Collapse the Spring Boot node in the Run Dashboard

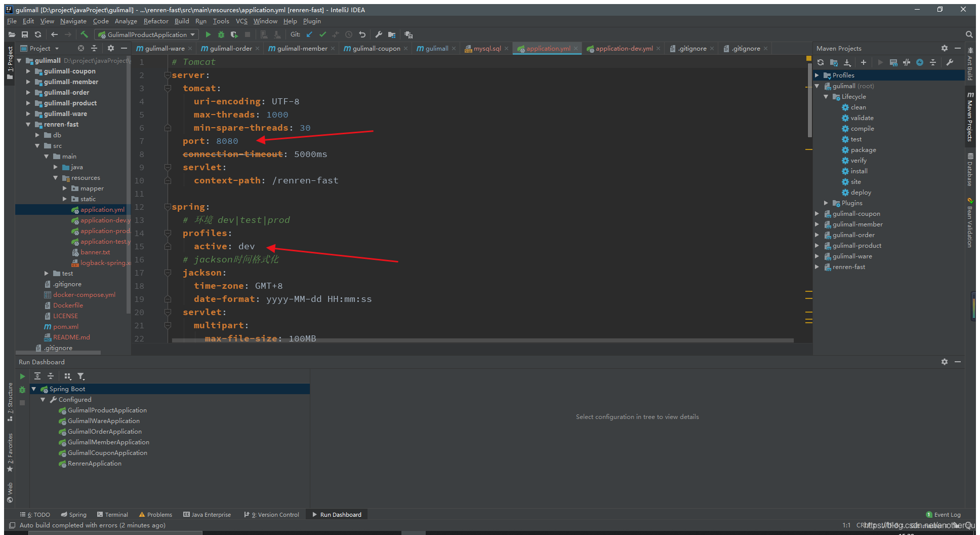click(34, 389)
